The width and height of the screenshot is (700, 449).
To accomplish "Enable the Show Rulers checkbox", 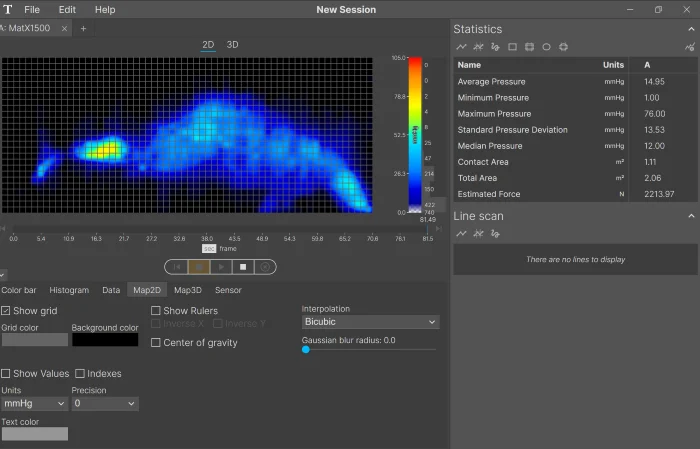I will (x=156, y=311).
